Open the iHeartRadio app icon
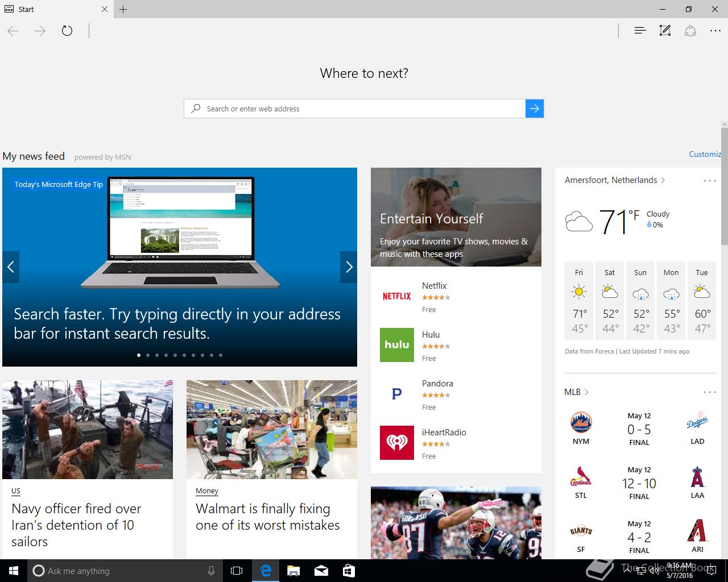This screenshot has width=728, height=582. coord(397,443)
